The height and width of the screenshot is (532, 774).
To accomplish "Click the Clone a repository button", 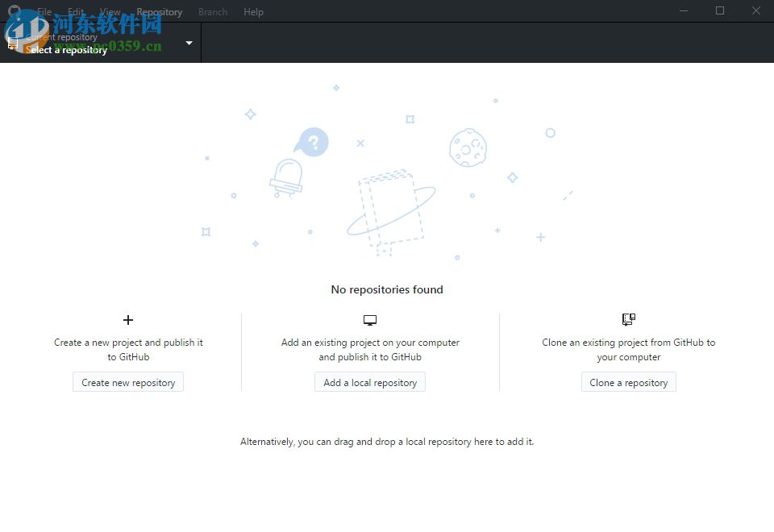I will coord(628,382).
